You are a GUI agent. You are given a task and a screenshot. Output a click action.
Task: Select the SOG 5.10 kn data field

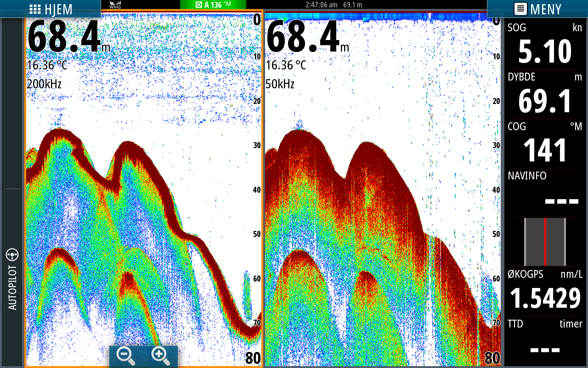pos(545,45)
